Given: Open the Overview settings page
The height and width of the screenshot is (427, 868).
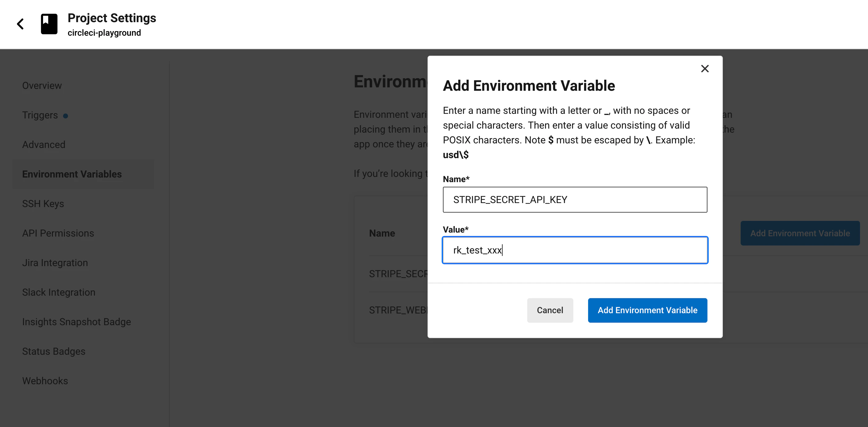Looking at the screenshot, I should [x=42, y=86].
